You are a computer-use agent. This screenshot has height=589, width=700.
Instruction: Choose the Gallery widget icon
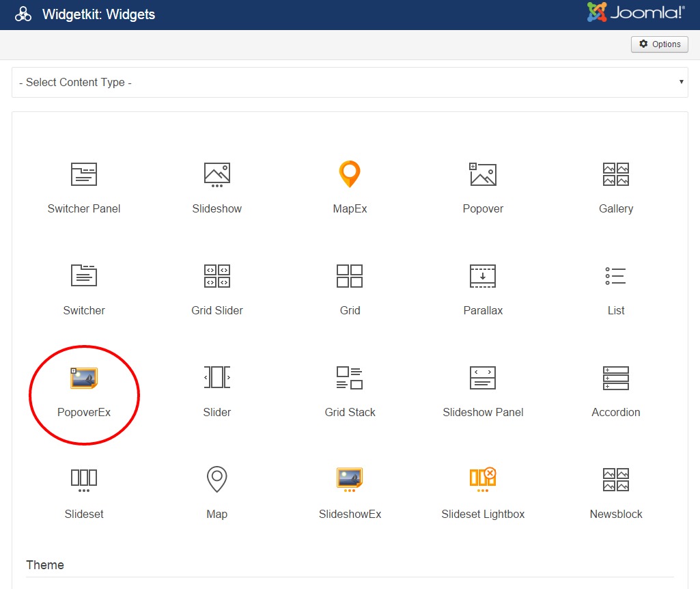(x=615, y=174)
